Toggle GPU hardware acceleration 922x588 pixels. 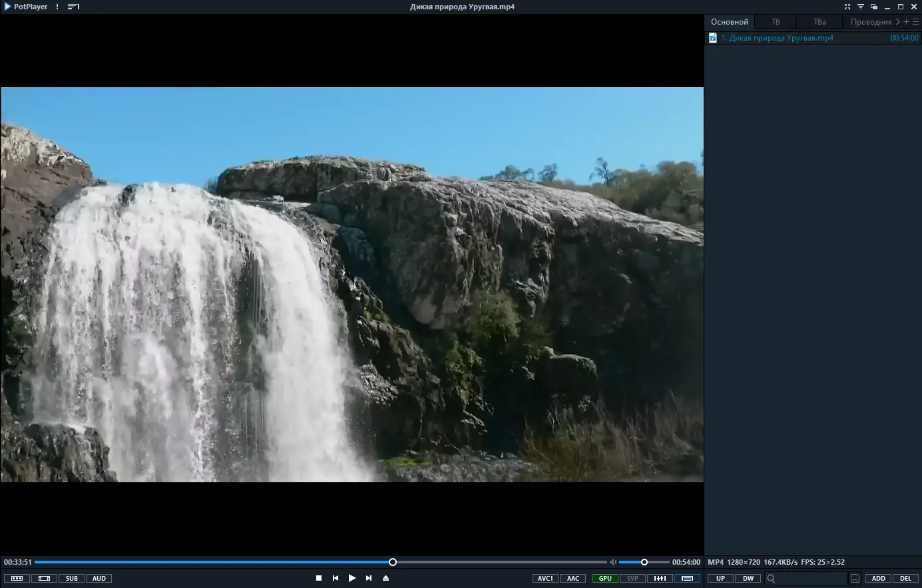pos(605,578)
